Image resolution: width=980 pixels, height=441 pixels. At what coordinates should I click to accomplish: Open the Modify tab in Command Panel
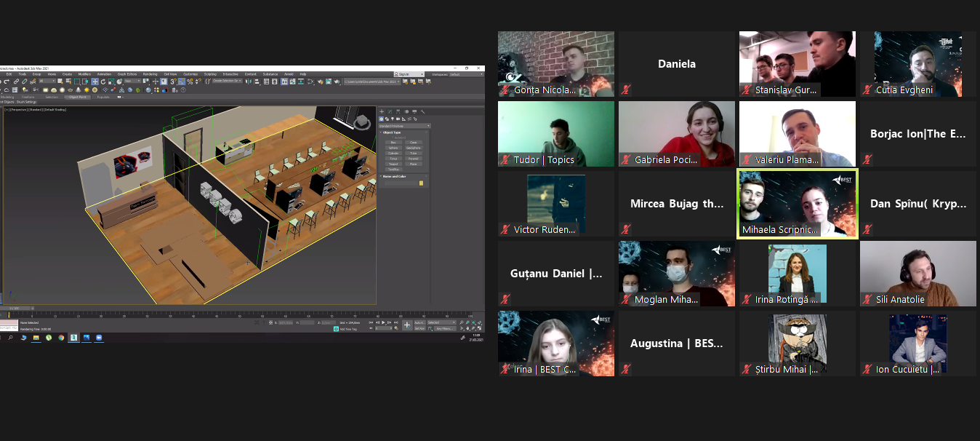(390, 111)
